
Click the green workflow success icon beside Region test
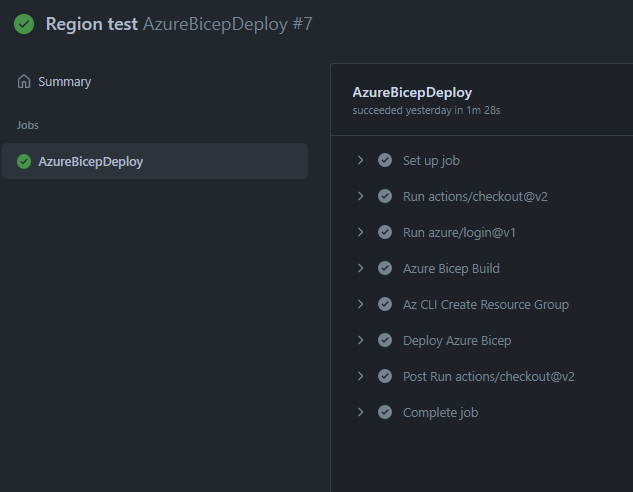tap(24, 24)
